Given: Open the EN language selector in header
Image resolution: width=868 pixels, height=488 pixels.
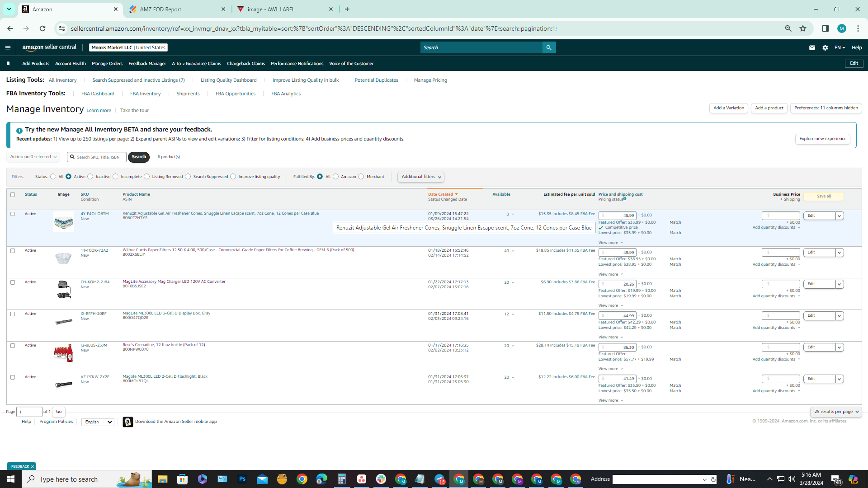Looking at the screenshot, I should 840,47.
